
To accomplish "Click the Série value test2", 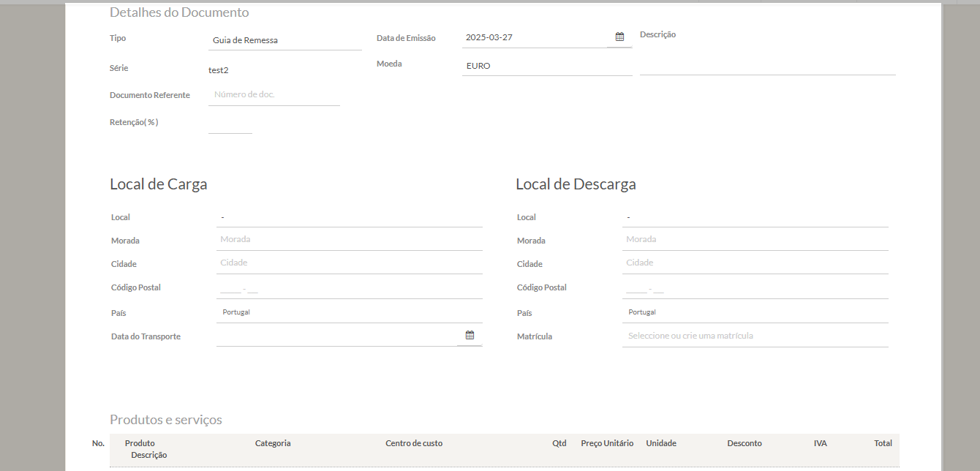I will (219, 70).
